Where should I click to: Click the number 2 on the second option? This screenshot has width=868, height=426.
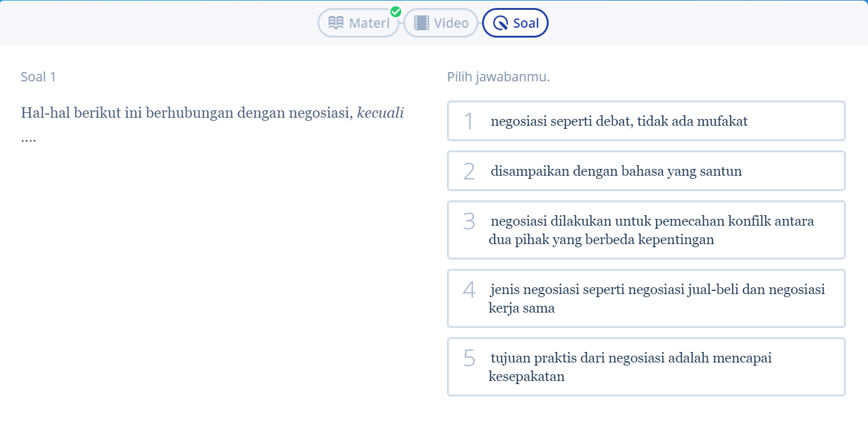click(x=469, y=171)
